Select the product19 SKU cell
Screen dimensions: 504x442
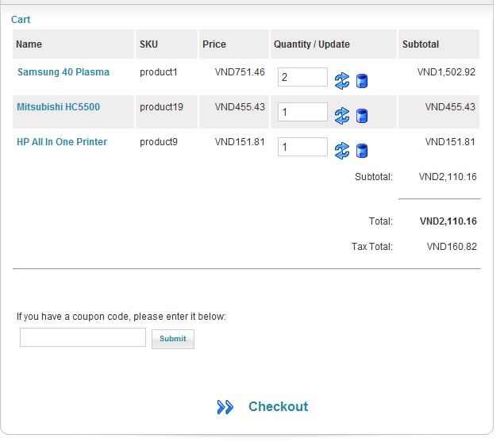coord(161,107)
